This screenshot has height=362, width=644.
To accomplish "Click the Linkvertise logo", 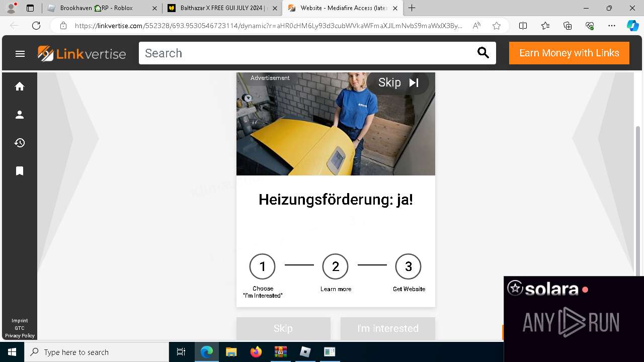I will coord(82,53).
